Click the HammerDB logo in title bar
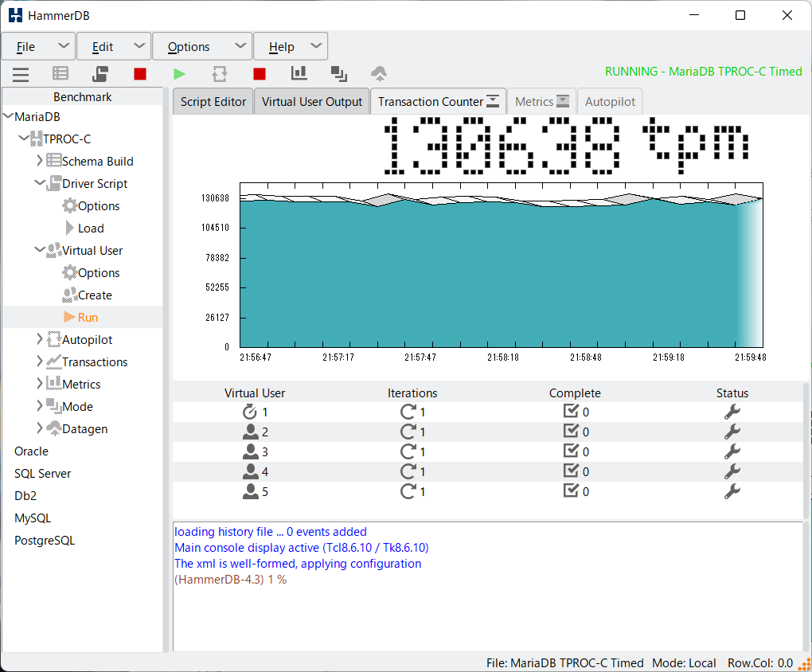Screen dimensions: 812x672 [16, 15]
